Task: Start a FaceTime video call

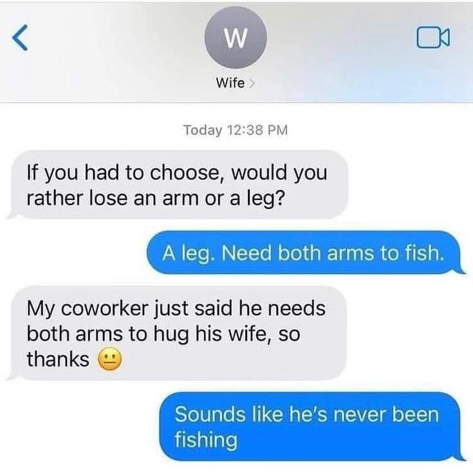Action: tap(433, 37)
